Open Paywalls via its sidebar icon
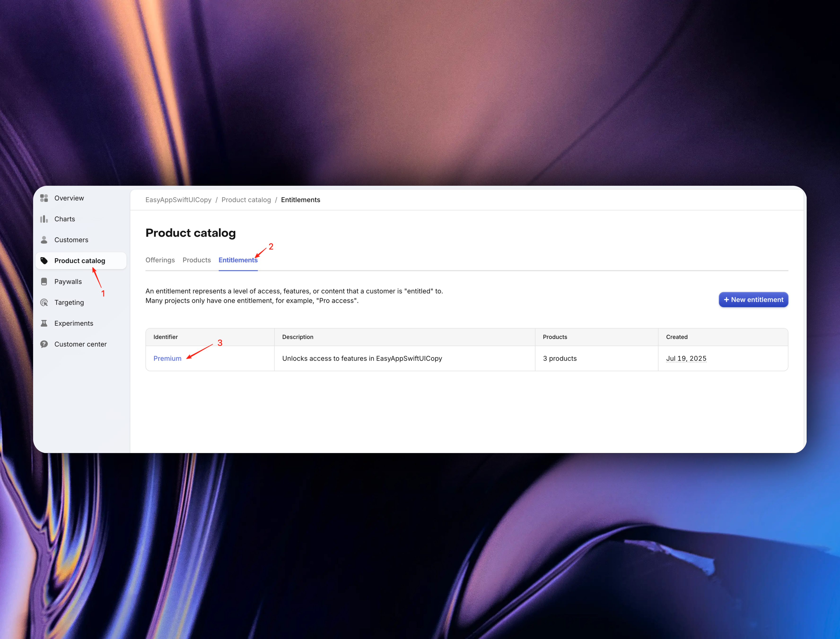840x639 pixels. click(x=44, y=282)
